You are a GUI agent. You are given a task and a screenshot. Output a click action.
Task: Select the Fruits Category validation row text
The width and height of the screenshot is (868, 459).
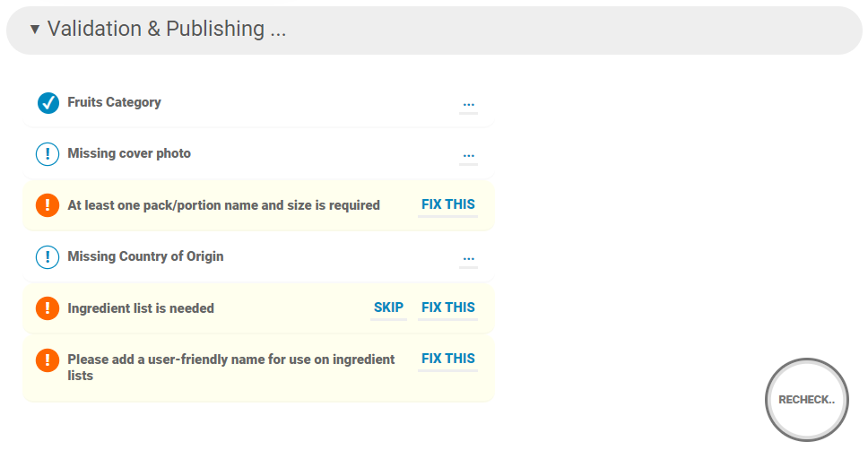[x=114, y=102]
